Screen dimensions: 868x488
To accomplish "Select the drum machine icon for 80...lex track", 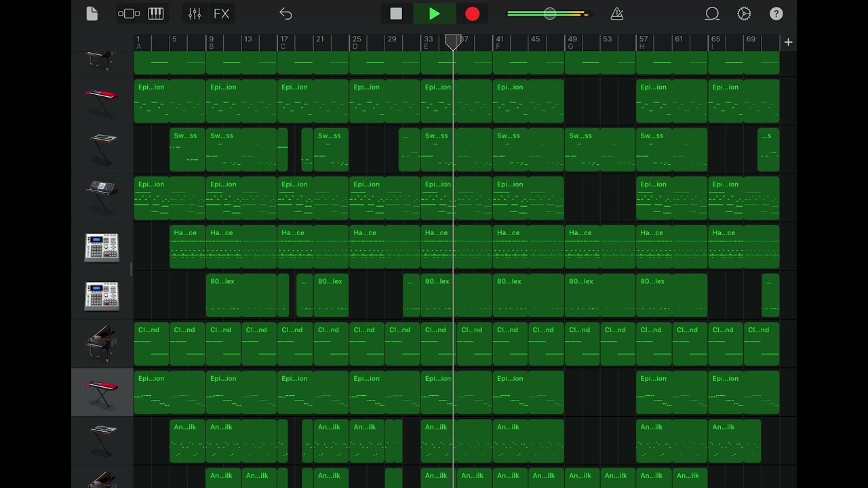I will (x=102, y=296).
